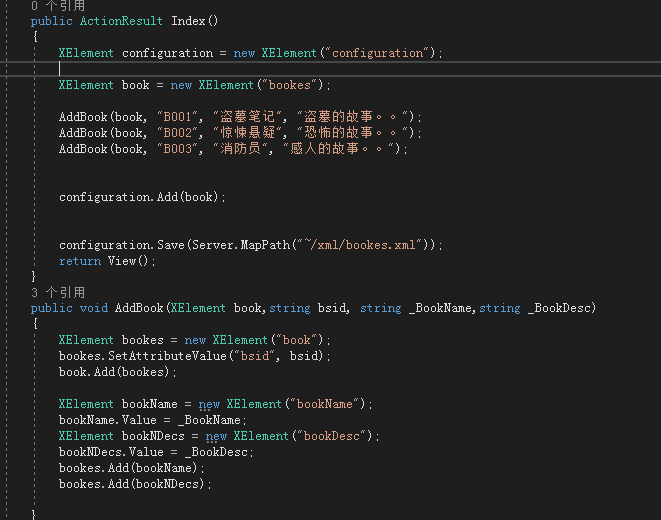Click the SetAttributeValue method call
661x520 pixels.
click(x=162, y=356)
